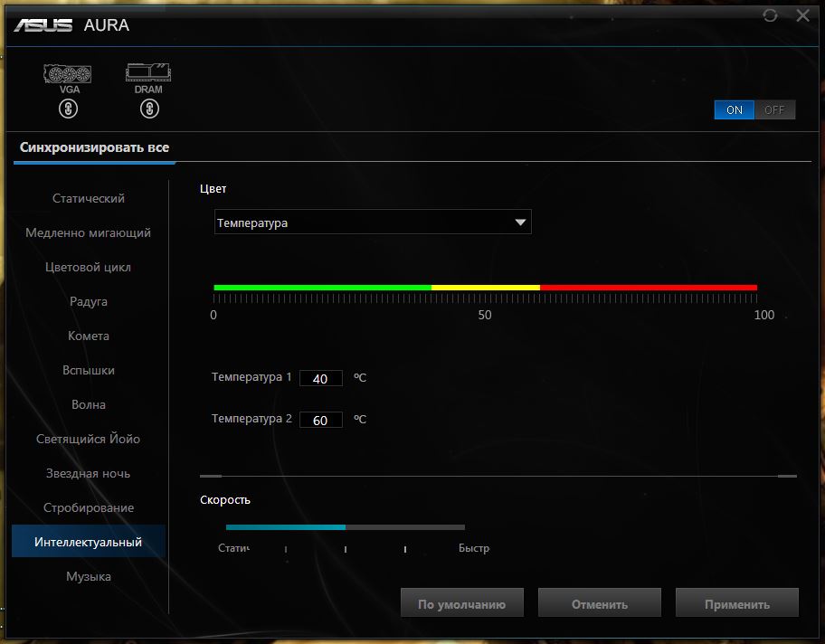Click the По умолчанию button
825x644 pixels.
pos(462,603)
